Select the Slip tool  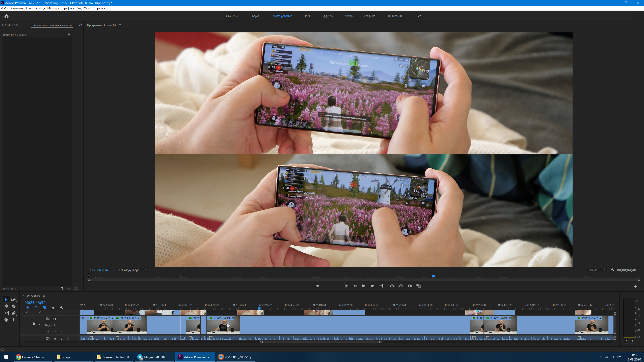6,313
